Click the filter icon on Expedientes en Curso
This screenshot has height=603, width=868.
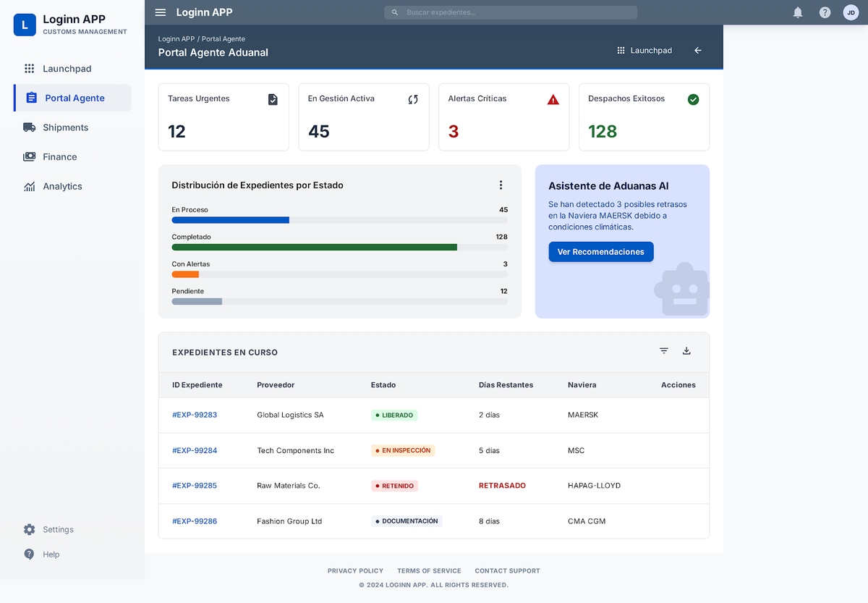click(x=663, y=350)
